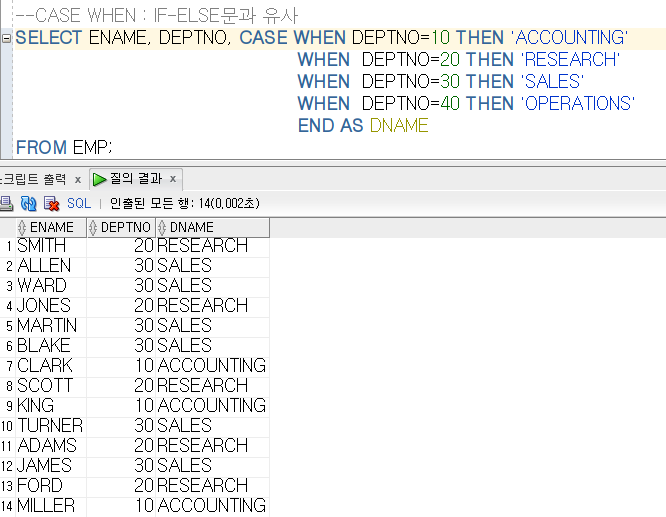Select the CLARK cell

[x=51, y=366]
